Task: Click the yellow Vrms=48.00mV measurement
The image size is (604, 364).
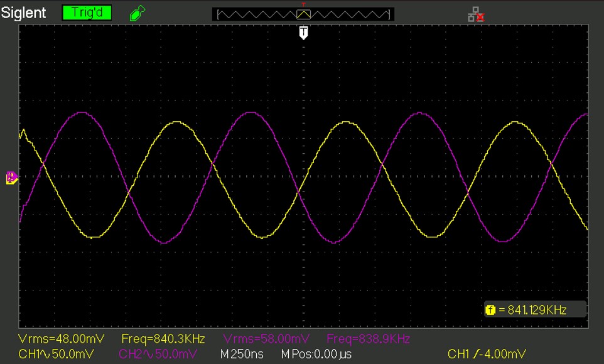Action: click(62, 339)
